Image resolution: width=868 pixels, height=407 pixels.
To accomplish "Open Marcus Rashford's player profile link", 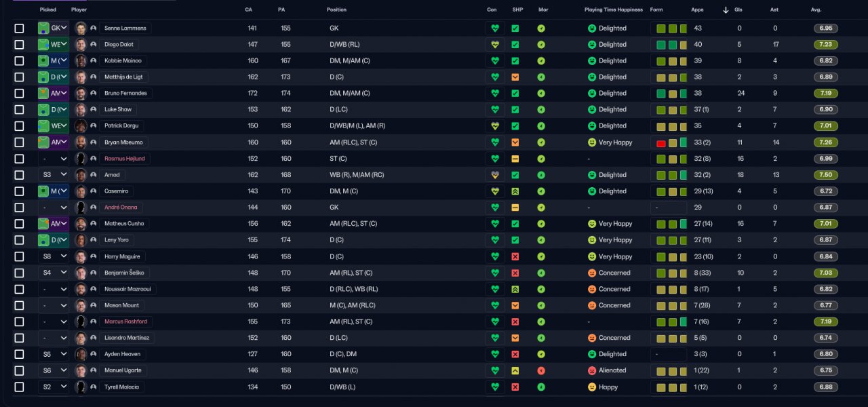I will pyautogui.click(x=125, y=322).
